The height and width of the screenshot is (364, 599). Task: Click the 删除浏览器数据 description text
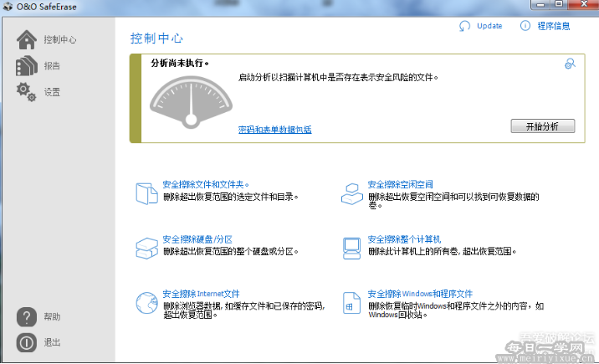pyautogui.click(x=244, y=310)
